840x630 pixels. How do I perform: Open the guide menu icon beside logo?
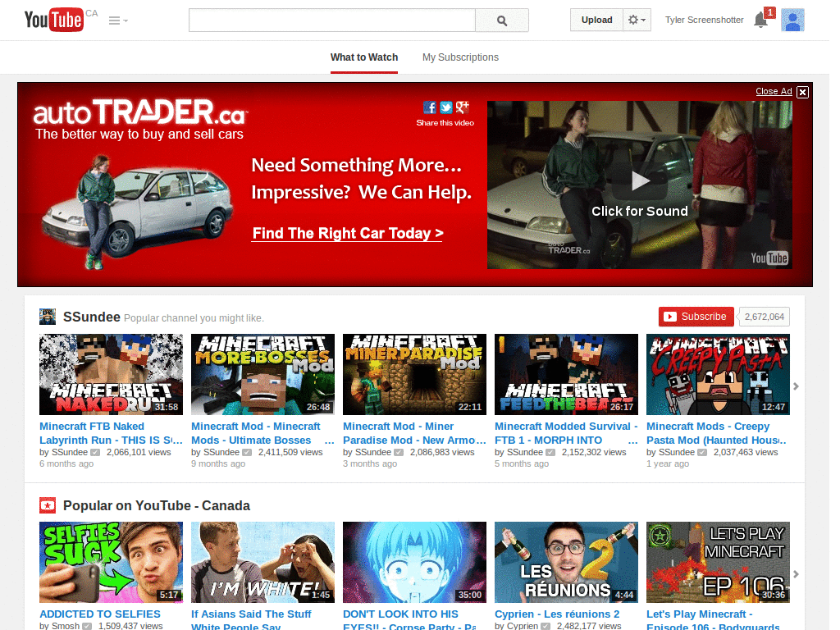118,21
